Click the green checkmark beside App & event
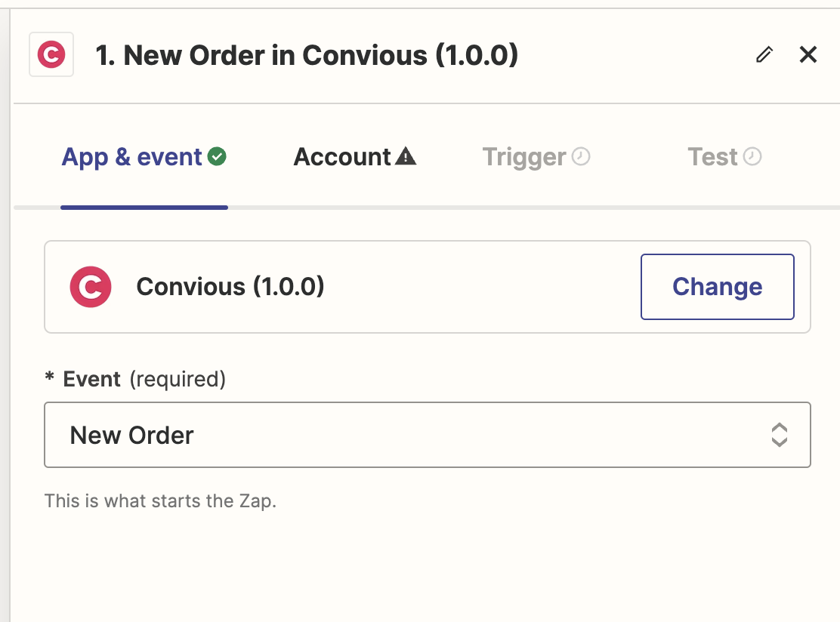The image size is (840, 622). pos(217,157)
